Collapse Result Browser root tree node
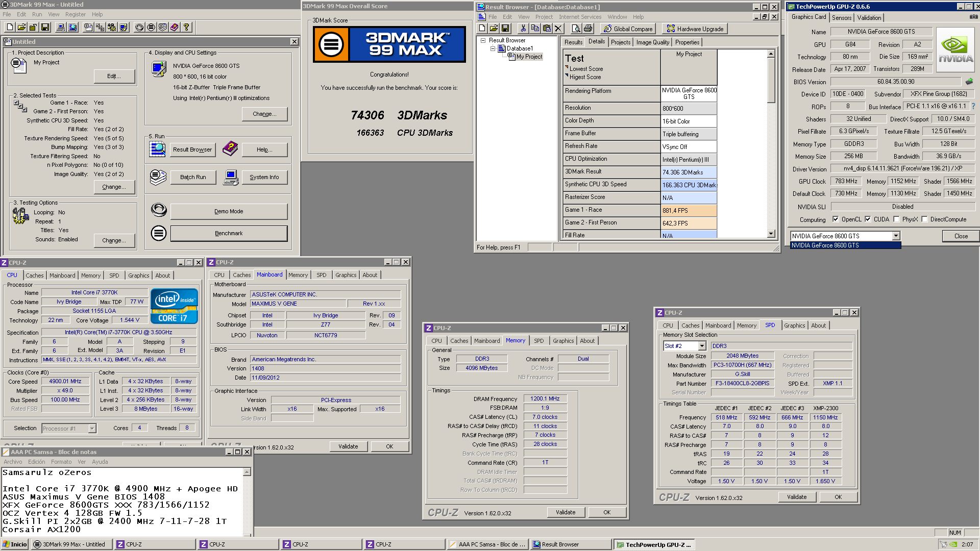Screen dimensions: 980x551 tap(483, 40)
